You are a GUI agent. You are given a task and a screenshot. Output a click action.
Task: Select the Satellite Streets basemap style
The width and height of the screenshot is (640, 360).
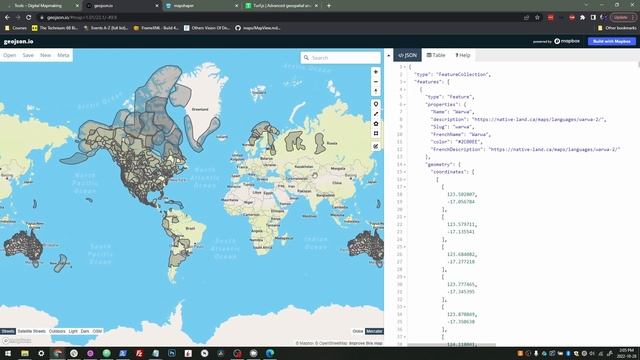[31, 331]
